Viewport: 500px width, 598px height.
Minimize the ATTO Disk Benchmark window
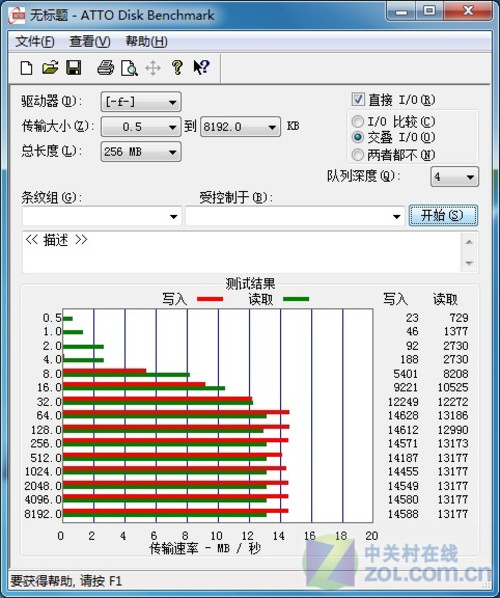401,11
